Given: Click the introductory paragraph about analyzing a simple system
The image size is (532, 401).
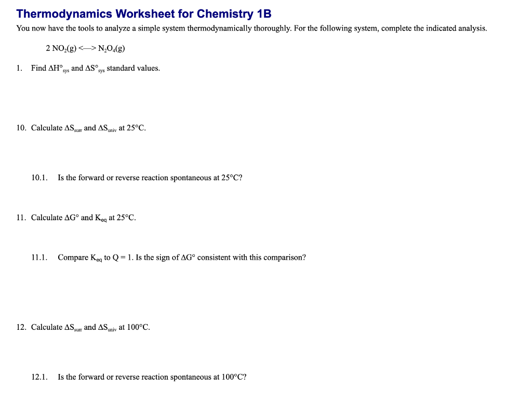Looking at the screenshot, I should (251, 29).
